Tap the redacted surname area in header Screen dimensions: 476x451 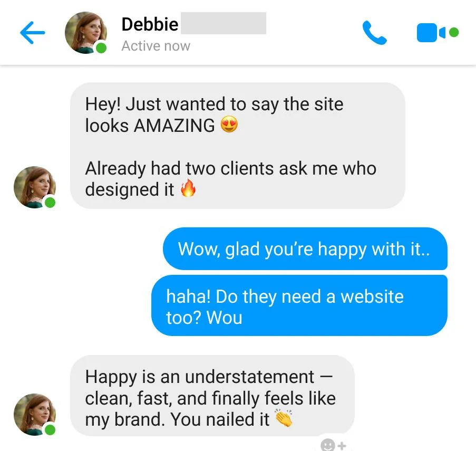224,23
